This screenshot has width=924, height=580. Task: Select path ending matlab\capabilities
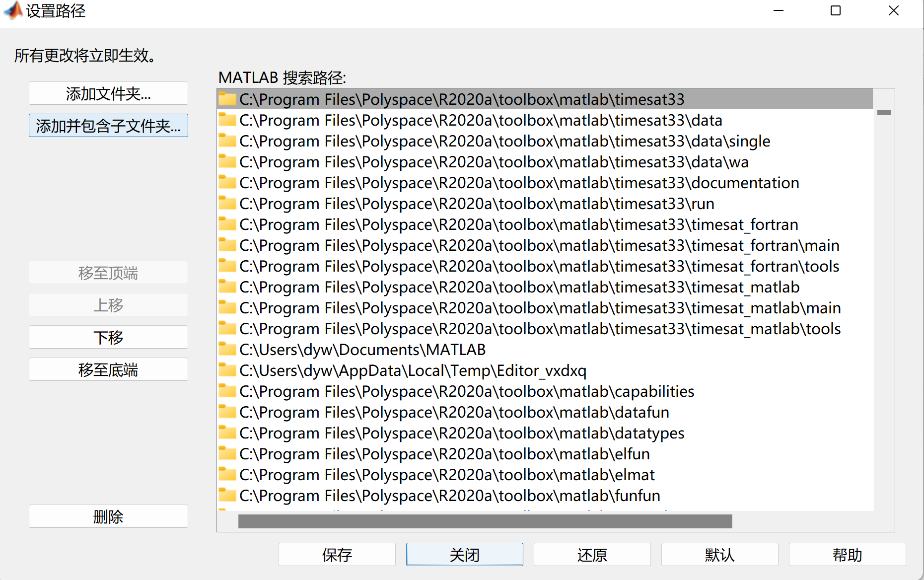pos(467,391)
